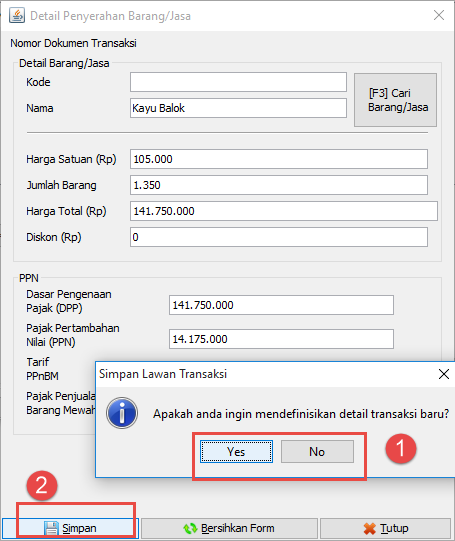This screenshot has height=541, width=455.
Task: Click the Simpan button at the bottom
Action: pos(70,528)
